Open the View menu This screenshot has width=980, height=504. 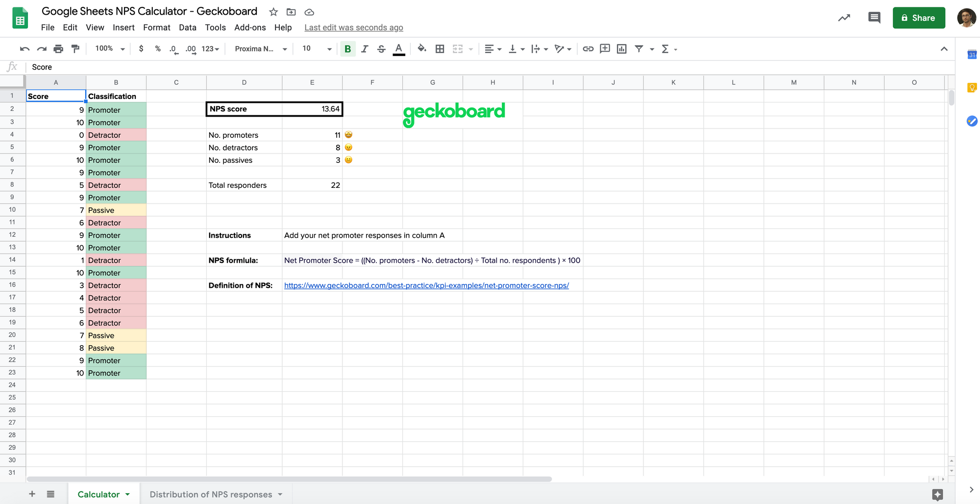tap(95, 27)
